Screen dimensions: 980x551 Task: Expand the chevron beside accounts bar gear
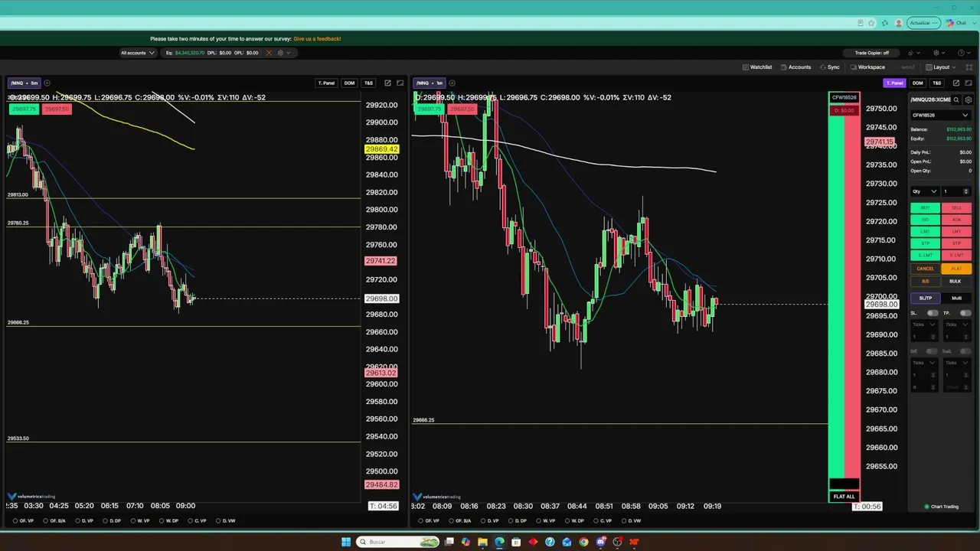click(289, 53)
